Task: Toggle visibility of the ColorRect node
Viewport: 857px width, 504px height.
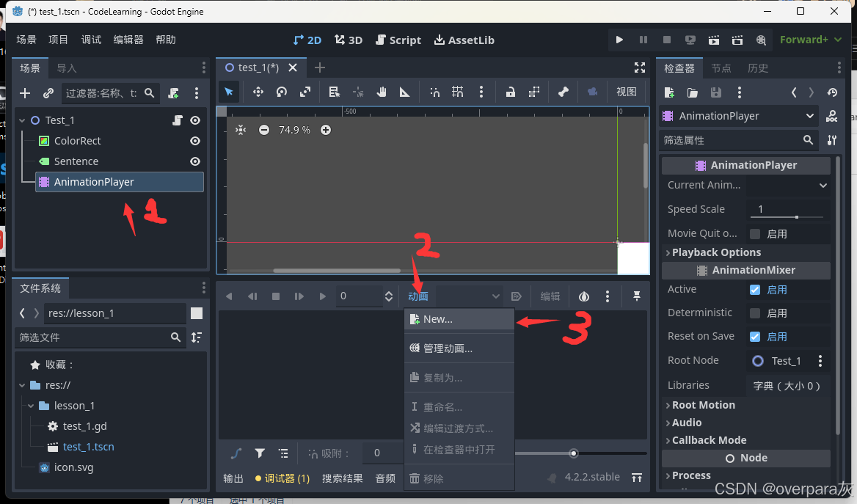Action: [x=194, y=140]
